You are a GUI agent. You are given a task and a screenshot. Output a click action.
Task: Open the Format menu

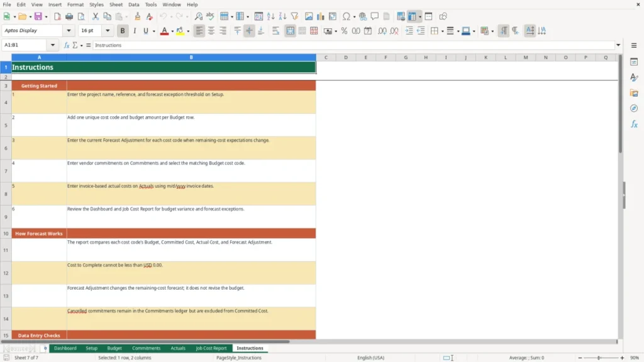pos(75,4)
